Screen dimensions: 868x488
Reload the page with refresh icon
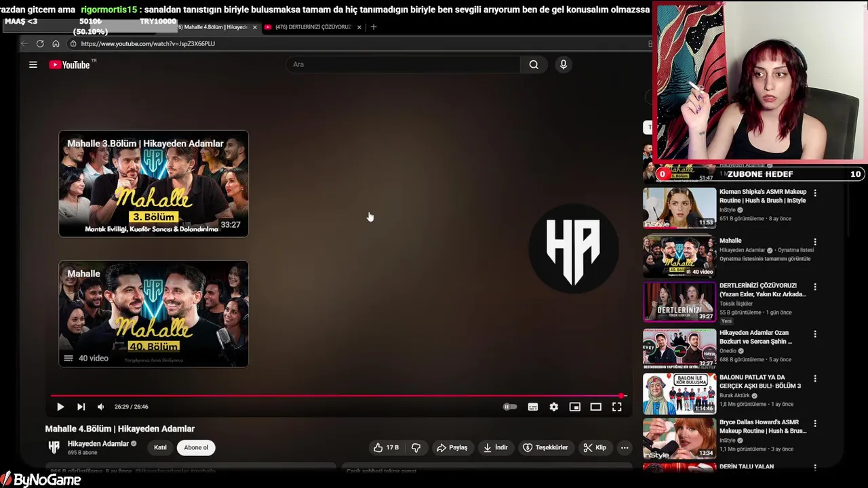pos(40,43)
